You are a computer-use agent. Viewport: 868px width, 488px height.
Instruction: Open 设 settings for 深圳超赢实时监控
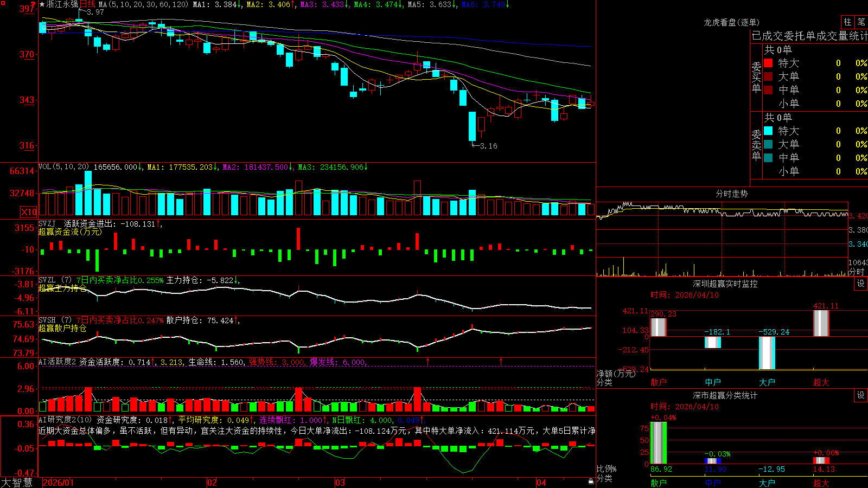(x=861, y=284)
